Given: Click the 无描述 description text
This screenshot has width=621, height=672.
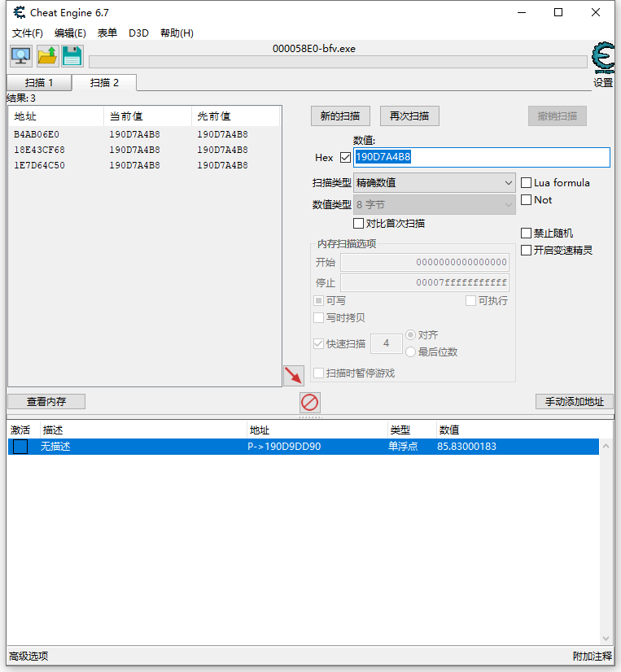Looking at the screenshot, I should [55, 447].
